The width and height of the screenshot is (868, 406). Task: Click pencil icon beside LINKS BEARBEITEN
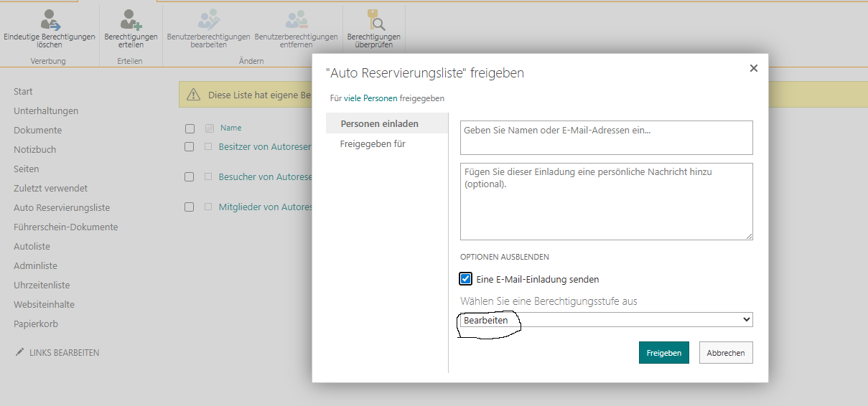pyautogui.click(x=19, y=353)
